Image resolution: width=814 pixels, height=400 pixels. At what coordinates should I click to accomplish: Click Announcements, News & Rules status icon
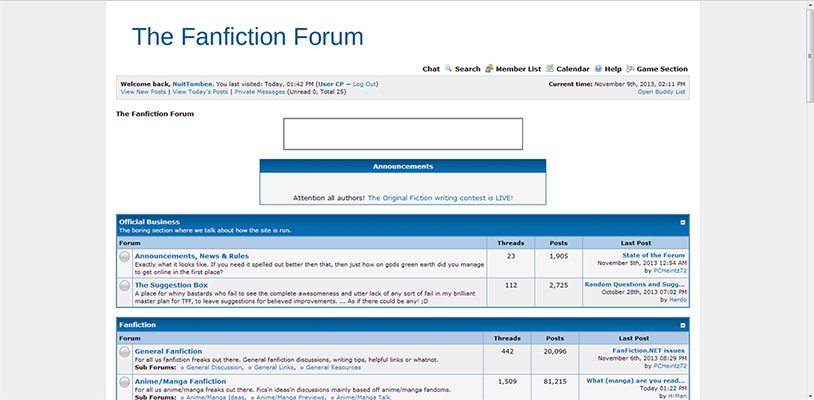click(x=125, y=257)
